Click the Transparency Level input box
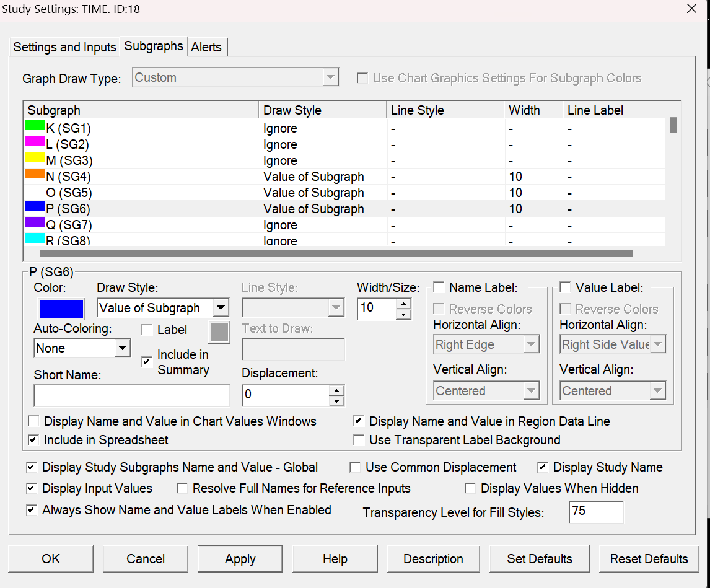710x588 pixels. point(595,512)
